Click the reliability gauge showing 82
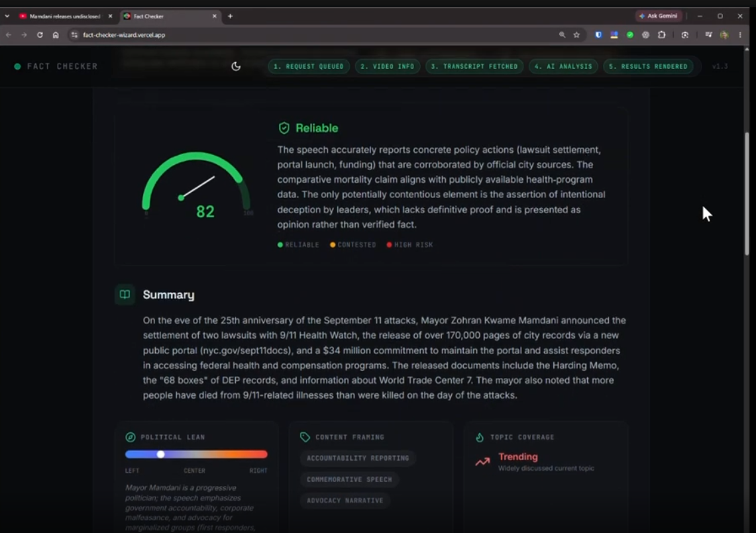The height and width of the screenshot is (533, 756). tap(196, 185)
